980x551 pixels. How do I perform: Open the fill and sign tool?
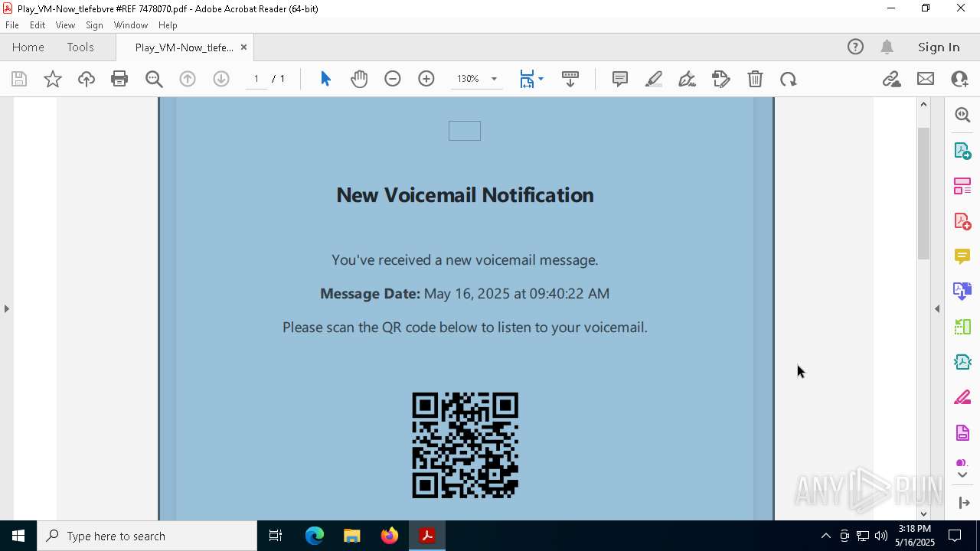coord(721,79)
